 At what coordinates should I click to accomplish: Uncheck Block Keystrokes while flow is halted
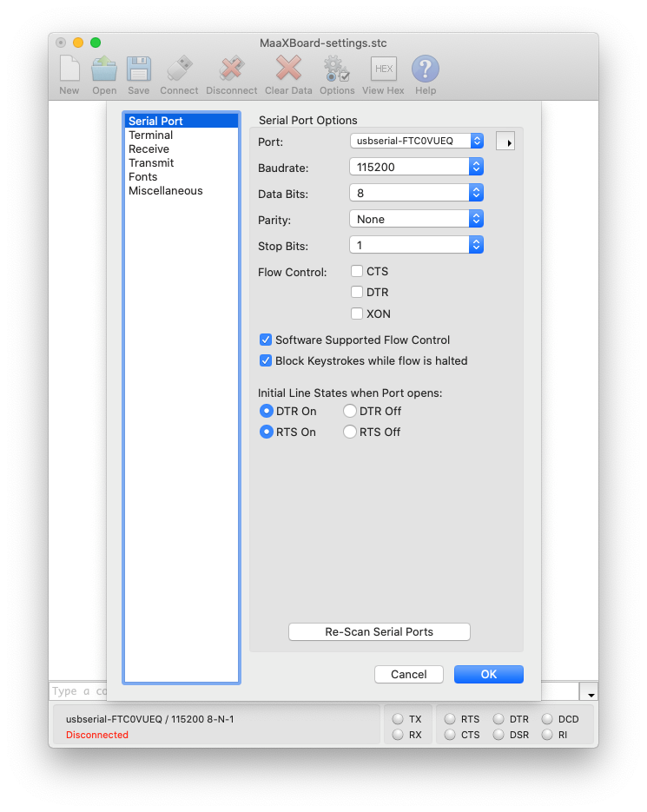(x=266, y=360)
